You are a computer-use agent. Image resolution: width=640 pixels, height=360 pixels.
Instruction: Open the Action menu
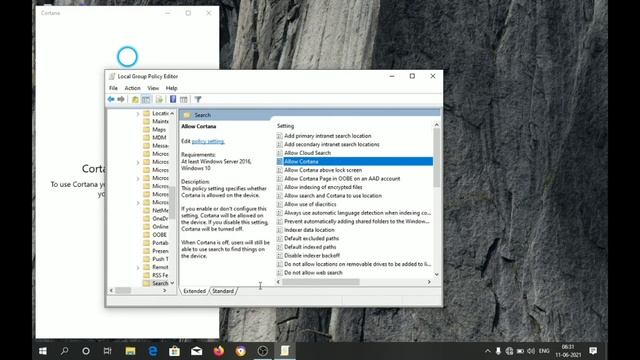pos(132,88)
